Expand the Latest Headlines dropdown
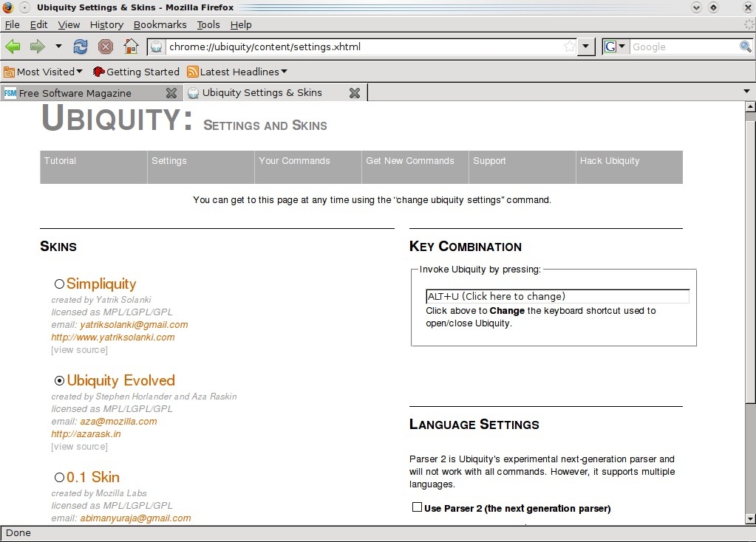 tap(284, 72)
